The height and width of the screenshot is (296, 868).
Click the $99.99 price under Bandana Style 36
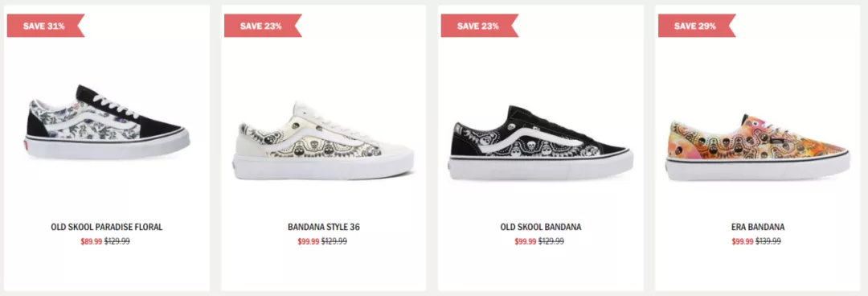click(x=309, y=241)
